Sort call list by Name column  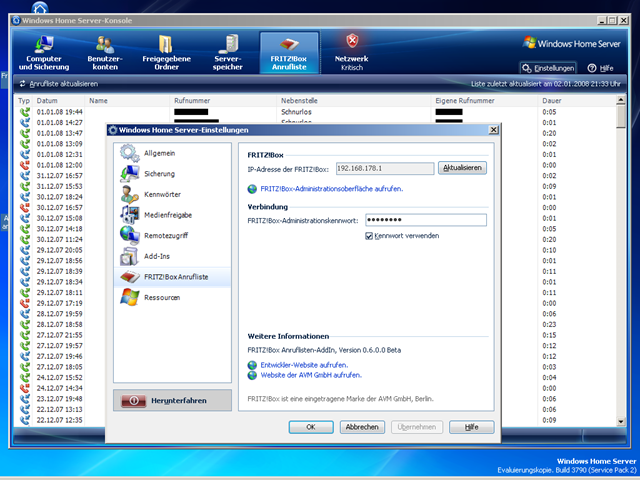pos(127,100)
